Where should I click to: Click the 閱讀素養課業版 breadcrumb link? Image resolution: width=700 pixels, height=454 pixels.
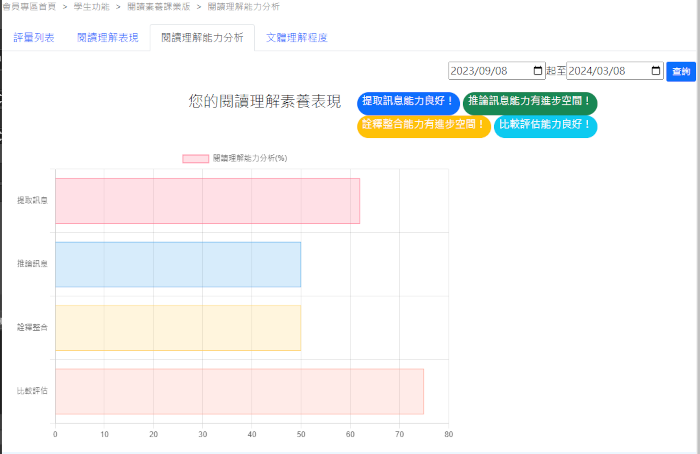pos(158,6)
